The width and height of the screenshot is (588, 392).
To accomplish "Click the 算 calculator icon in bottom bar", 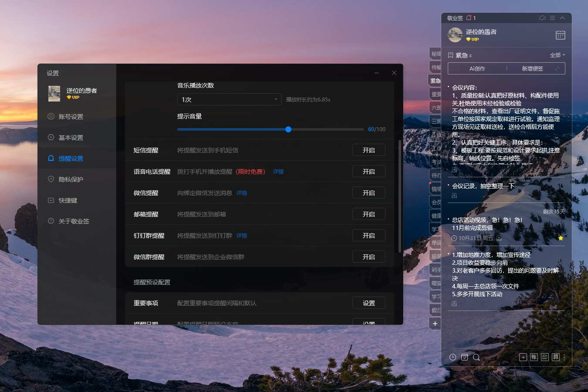I will click(x=556, y=357).
